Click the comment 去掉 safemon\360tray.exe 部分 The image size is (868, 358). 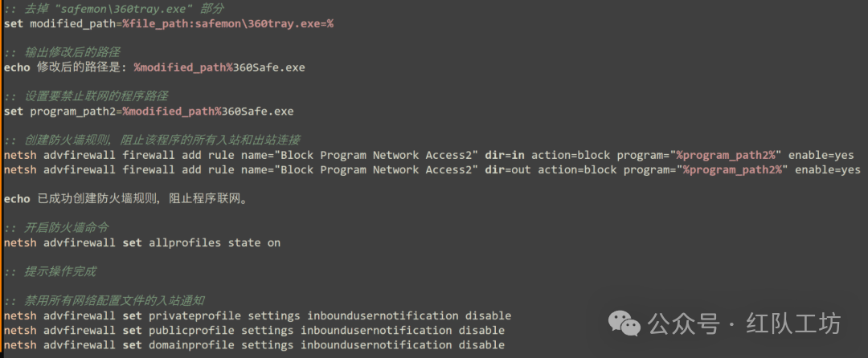pos(114,9)
